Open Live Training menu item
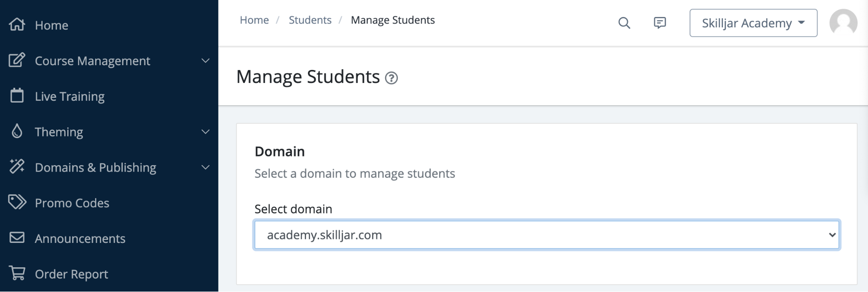The width and height of the screenshot is (868, 292). tap(69, 96)
